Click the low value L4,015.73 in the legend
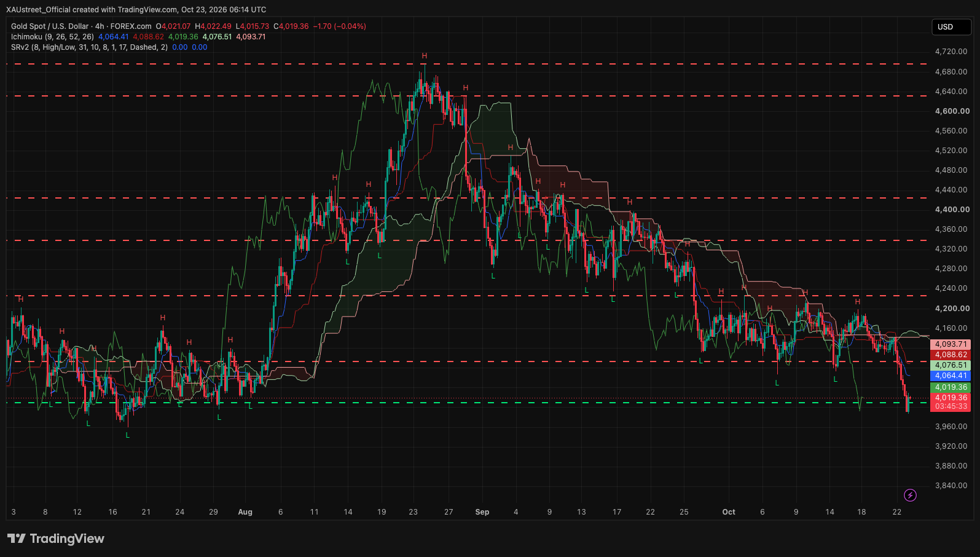This screenshot has width=980, height=557. [x=252, y=26]
